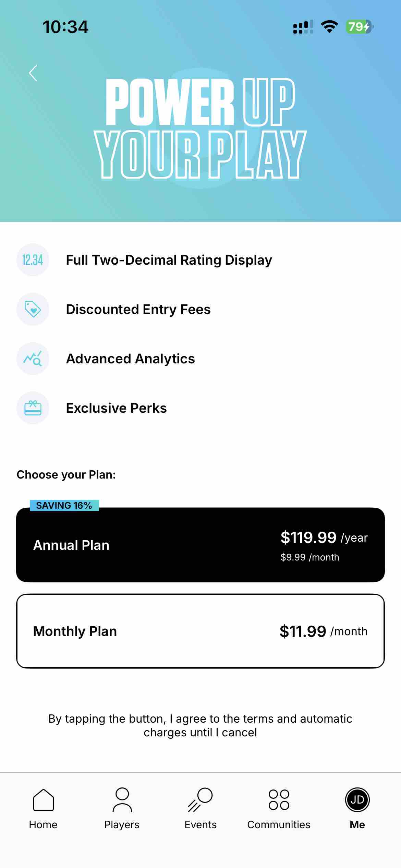Tap the back chevron arrow

coord(33,73)
